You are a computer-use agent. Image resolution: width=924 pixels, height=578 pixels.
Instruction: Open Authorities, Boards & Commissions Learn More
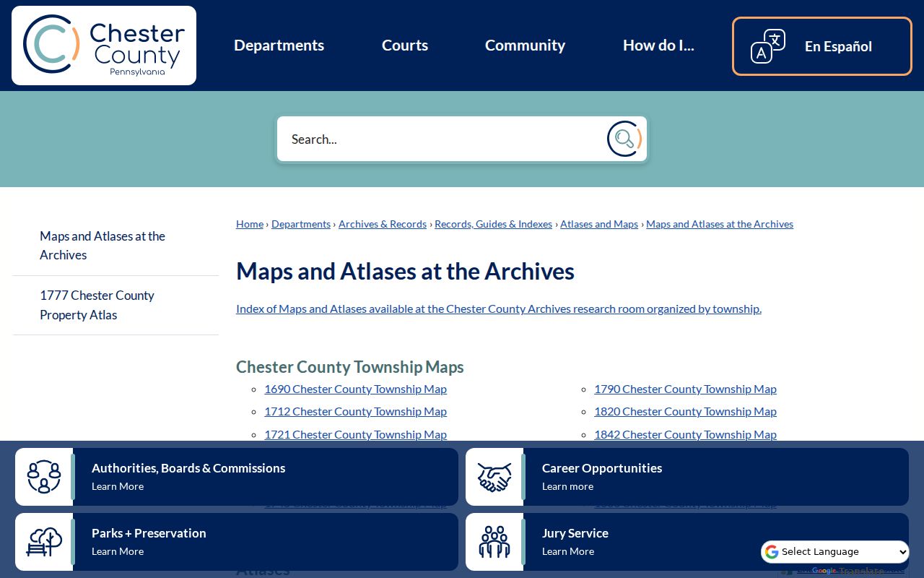pyautogui.click(x=118, y=486)
